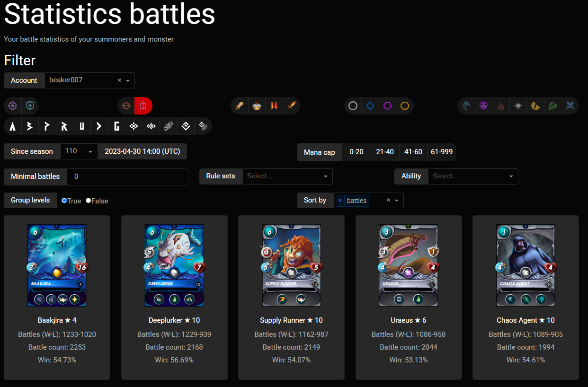Click the 'Uraeus ★ 6' card title
The height and width of the screenshot is (387, 588).
[x=409, y=320]
